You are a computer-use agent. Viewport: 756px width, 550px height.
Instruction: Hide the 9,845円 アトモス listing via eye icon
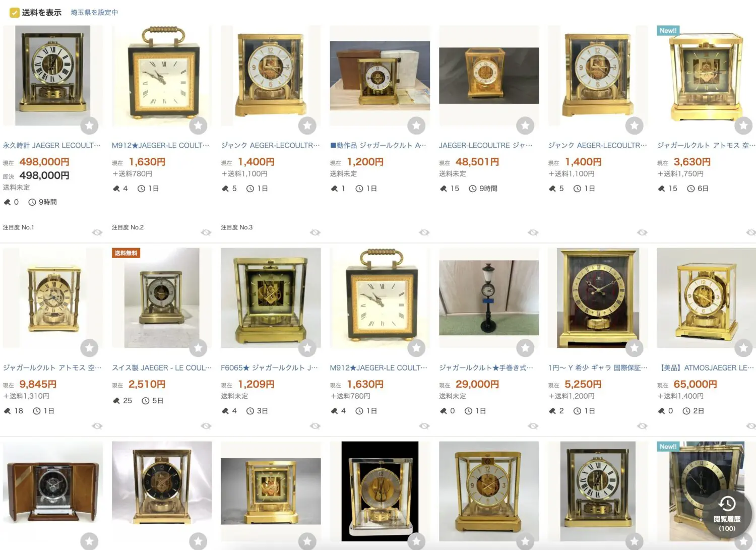pos(97,426)
